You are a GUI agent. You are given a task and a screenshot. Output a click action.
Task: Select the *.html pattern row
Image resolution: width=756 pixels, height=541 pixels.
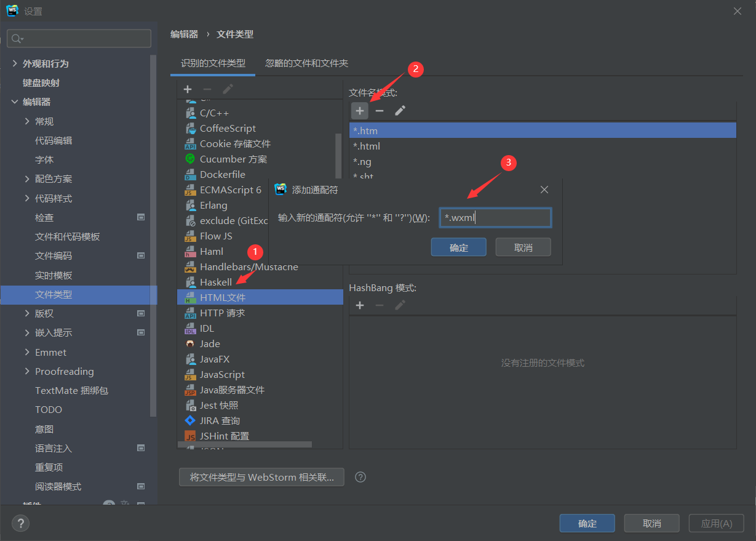coord(543,146)
